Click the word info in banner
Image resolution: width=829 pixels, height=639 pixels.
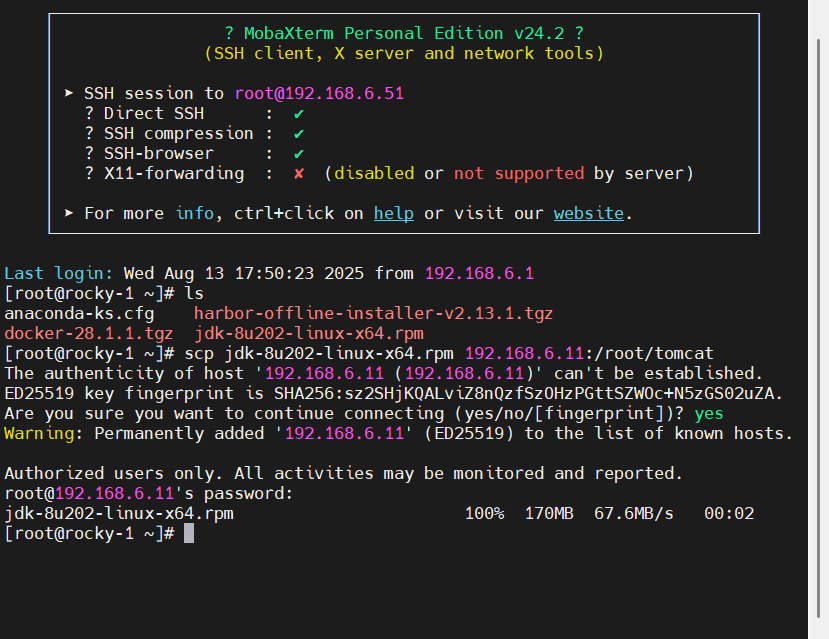[194, 214]
